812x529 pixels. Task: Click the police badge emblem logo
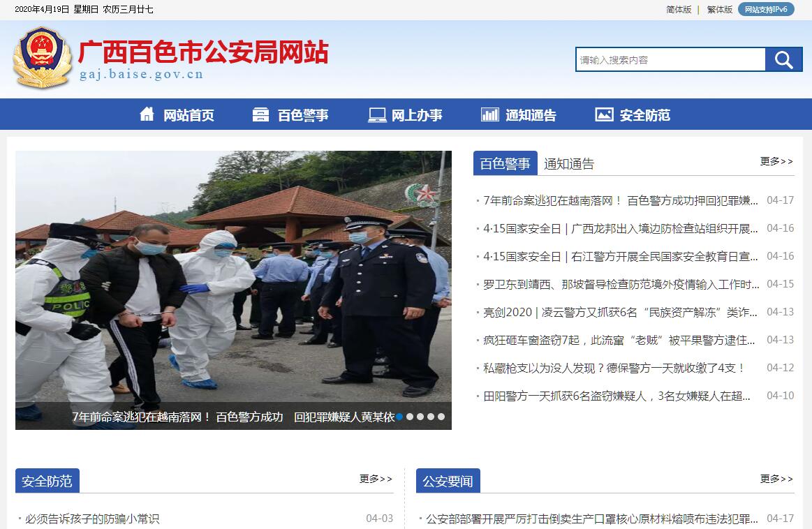coord(43,57)
